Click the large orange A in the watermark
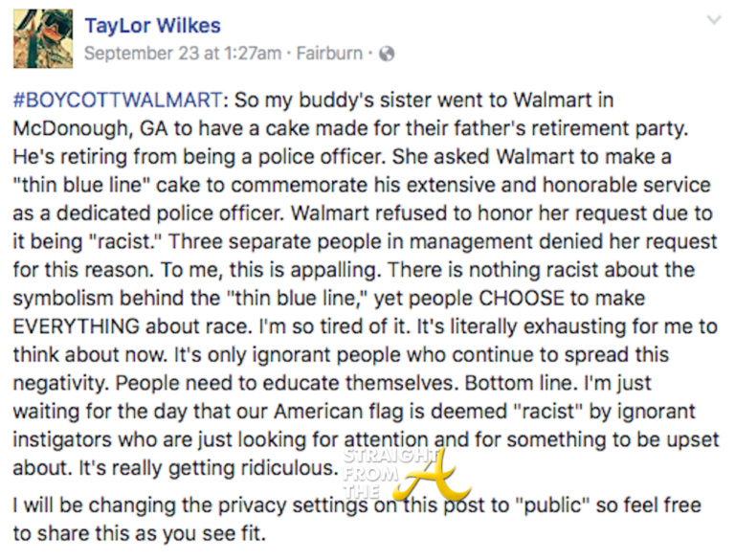This screenshot has width=735, height=560. pyautogui.click(x=440, y=474)
